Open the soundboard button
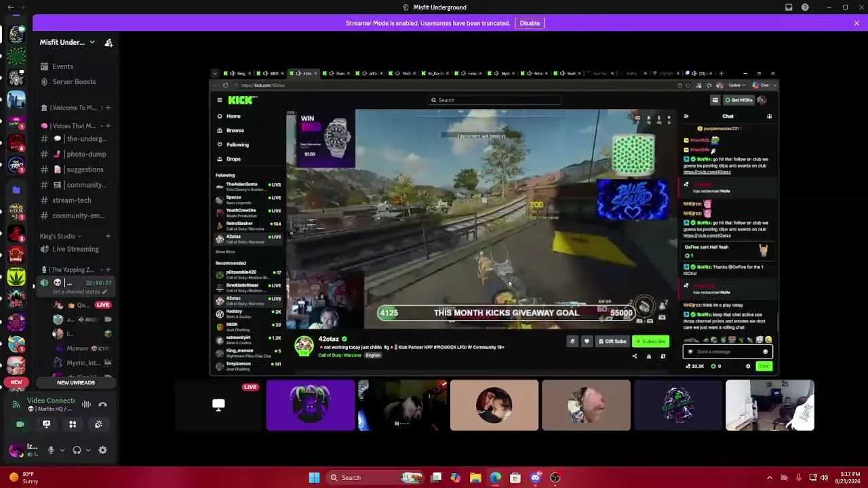The image size is (868, 488). [99, 424]
